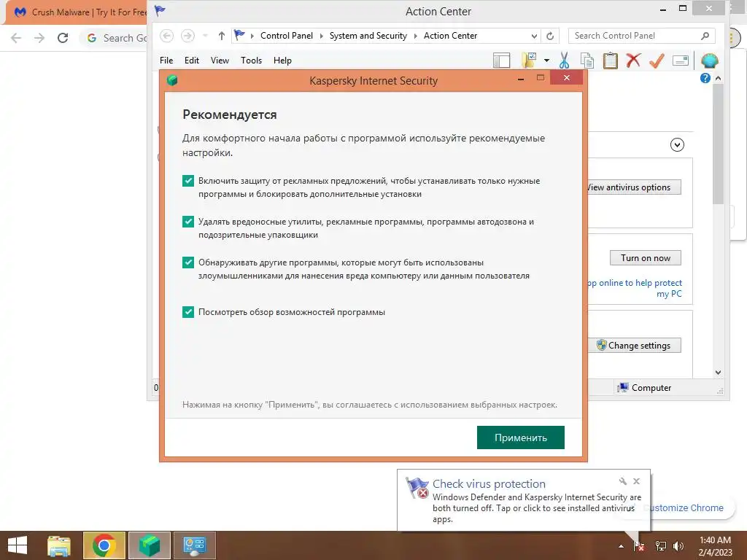Click the Up arrow in Action Center
Screen dimensions: 747x560
point(222,36)
